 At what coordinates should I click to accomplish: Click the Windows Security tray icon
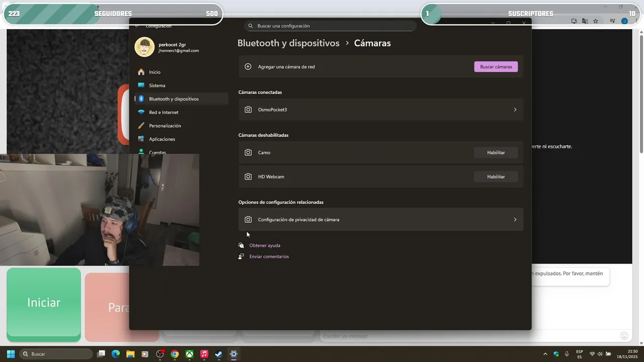click(x=556, y=354)
